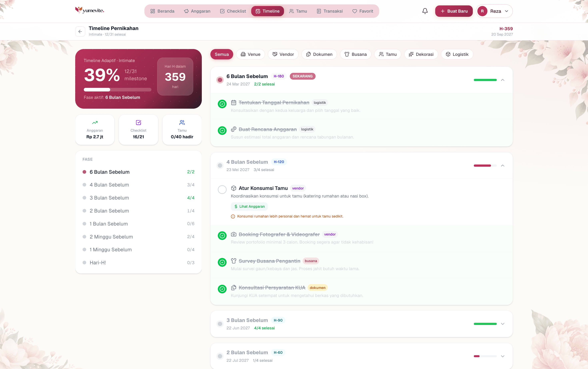Click shirt icon beside Survey Busana Pengantin
Image resolution: width=588 pixels, height=369 pixels.
(x=234, y=261)
